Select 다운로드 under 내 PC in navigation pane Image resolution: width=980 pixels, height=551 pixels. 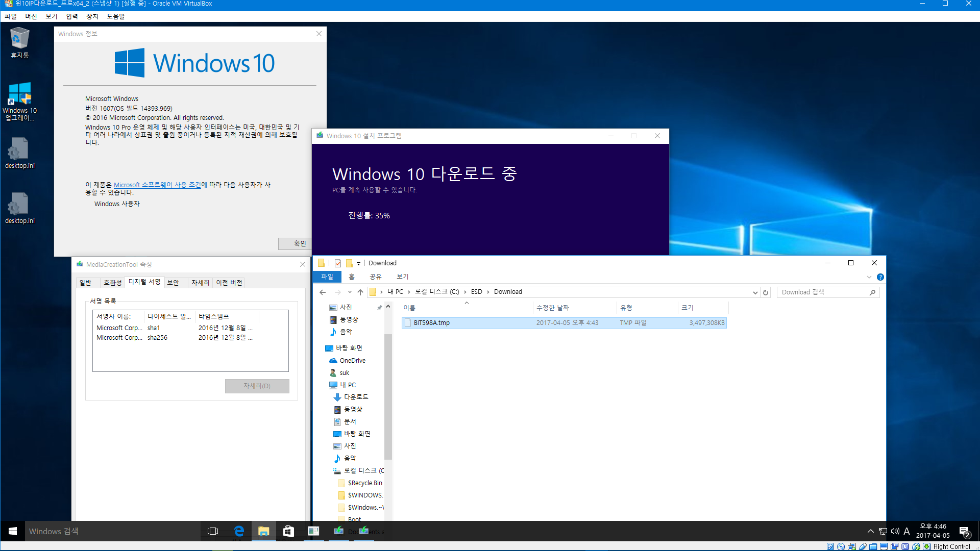point(351,397)
